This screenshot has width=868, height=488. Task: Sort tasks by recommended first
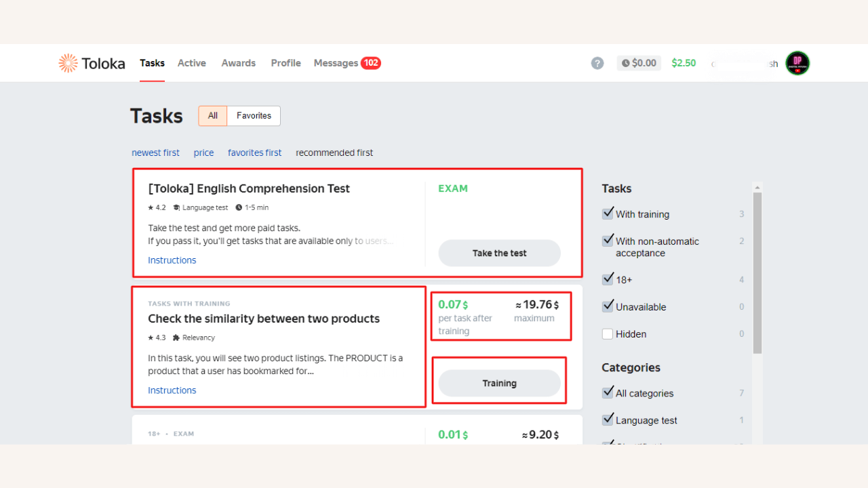[x=334, y=152]
